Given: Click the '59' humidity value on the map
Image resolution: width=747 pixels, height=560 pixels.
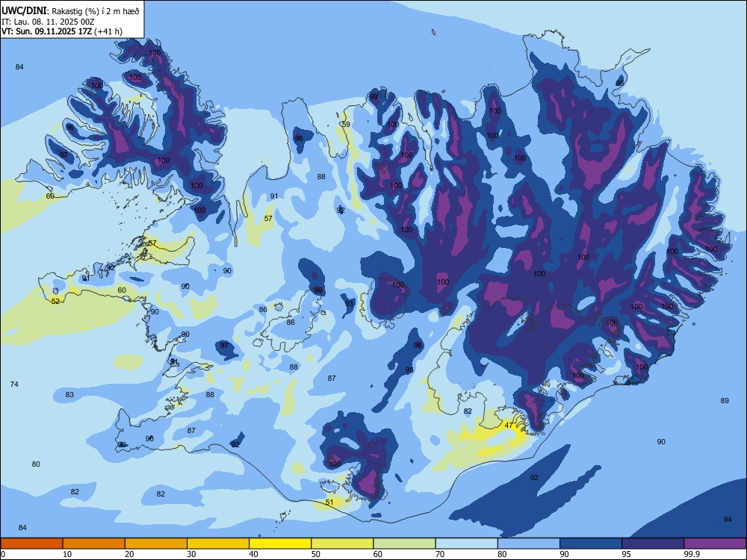Looking at the screenshot, I should [346, 124].
